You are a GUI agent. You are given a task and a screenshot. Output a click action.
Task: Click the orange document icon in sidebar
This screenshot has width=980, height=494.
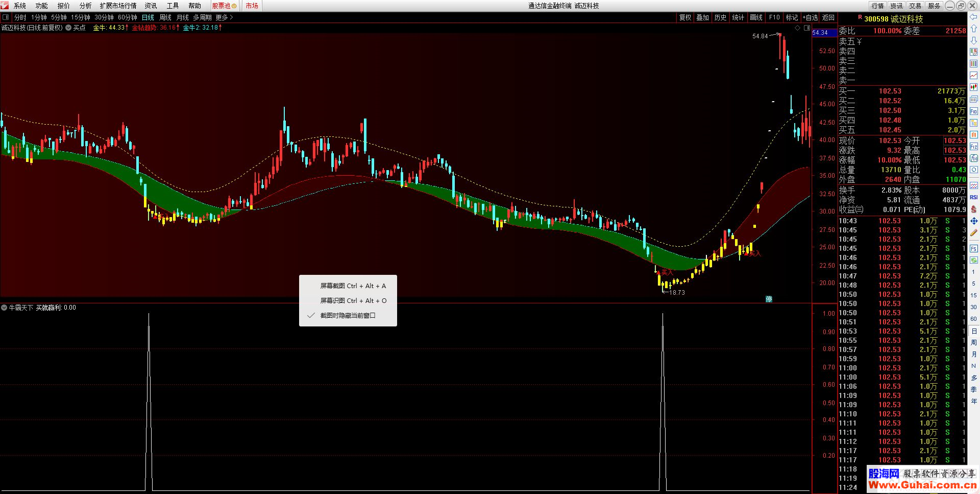974,134
